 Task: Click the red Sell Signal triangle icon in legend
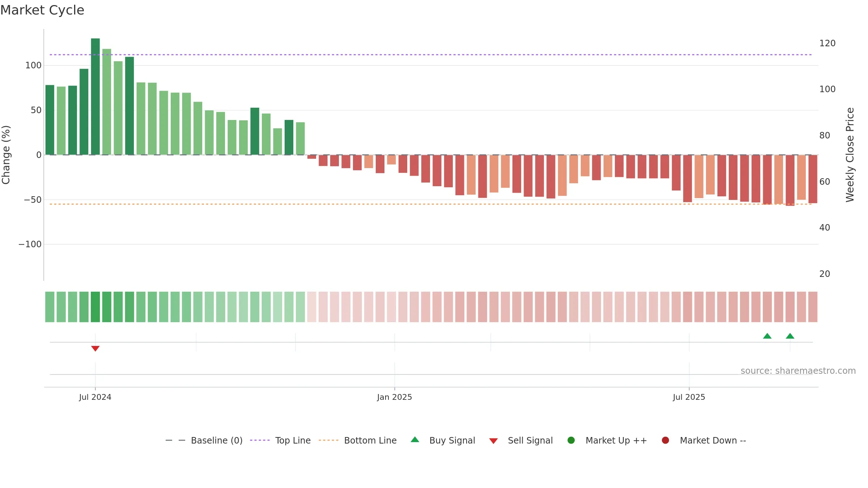pyautogui.click(x=493, y=441)
